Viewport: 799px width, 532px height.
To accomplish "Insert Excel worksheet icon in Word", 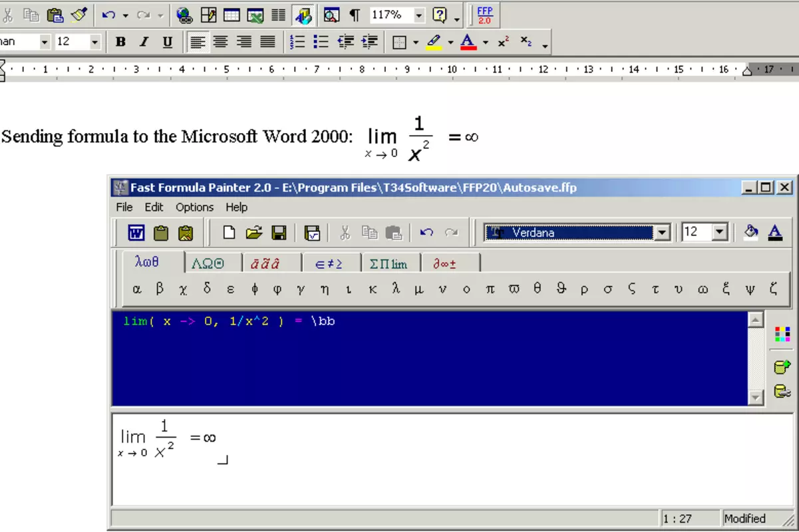I will pyautogui.click(x=255, y=15).
